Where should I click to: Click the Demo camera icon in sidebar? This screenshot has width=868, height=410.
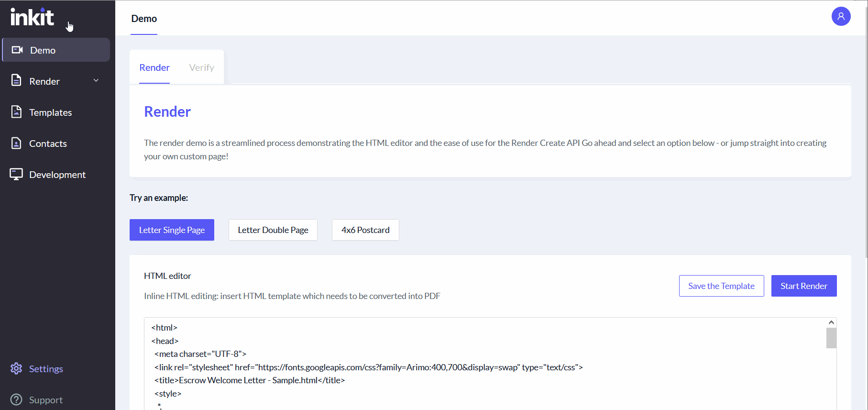(17, 50)
